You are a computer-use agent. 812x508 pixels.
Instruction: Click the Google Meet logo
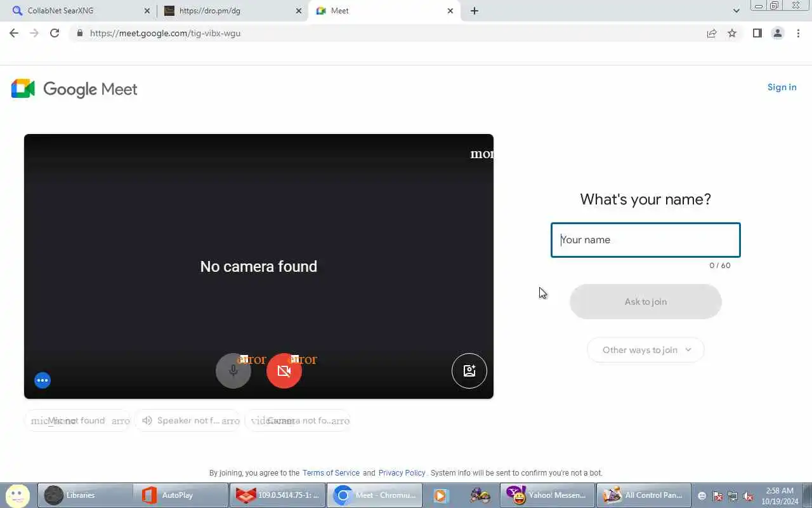click(x=74, y=89)
